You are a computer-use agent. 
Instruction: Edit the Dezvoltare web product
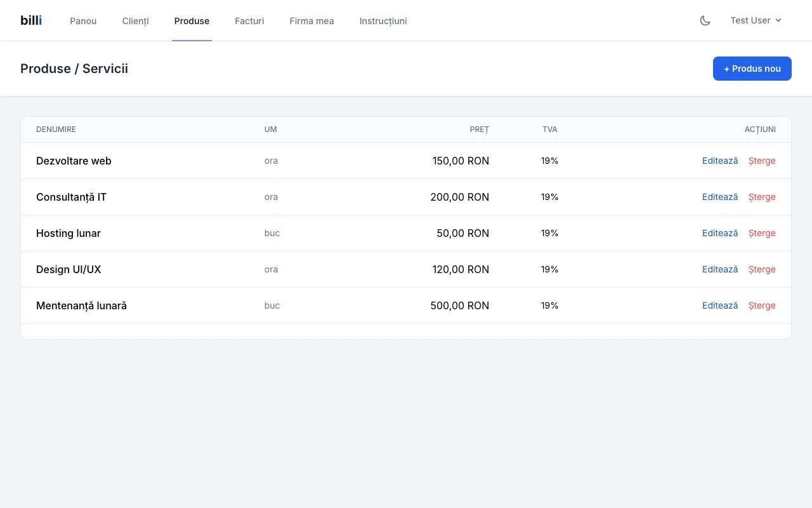719,161
